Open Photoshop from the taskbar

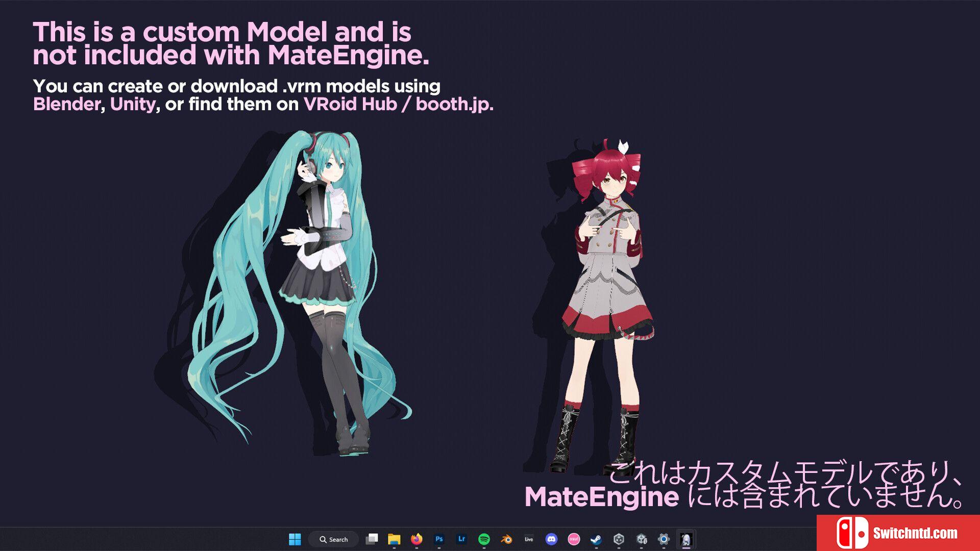[x=439, y=539]
